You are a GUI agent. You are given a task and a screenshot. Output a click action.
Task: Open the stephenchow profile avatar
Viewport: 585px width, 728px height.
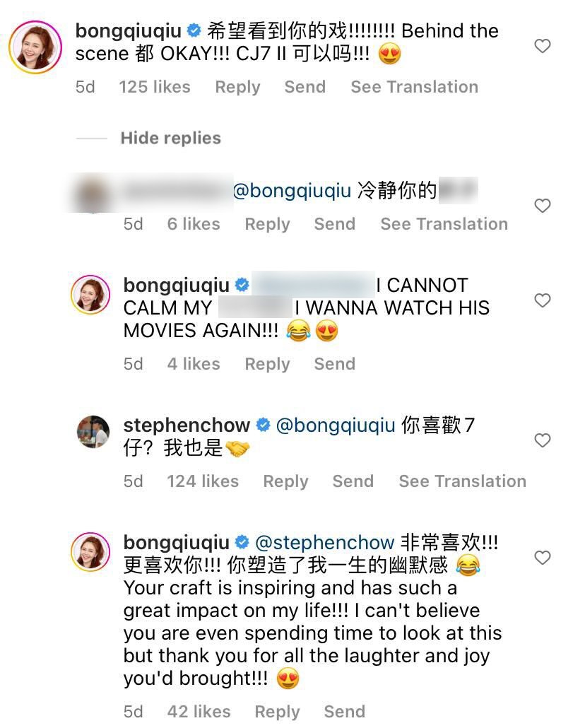click(x=93, y=433)
